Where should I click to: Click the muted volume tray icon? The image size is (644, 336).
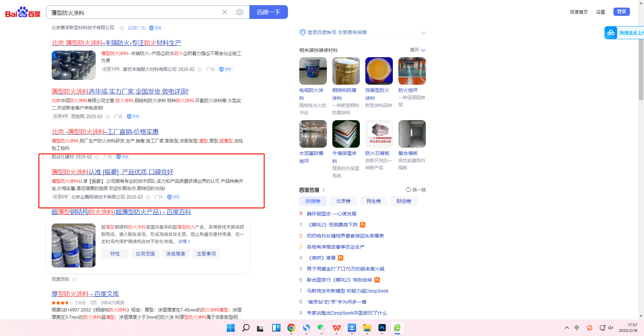611,328
